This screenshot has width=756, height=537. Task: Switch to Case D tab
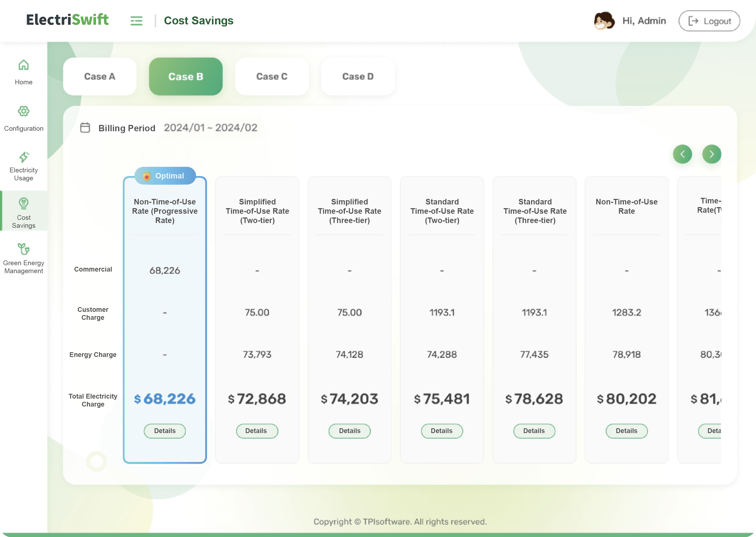[x=358, y=76]
